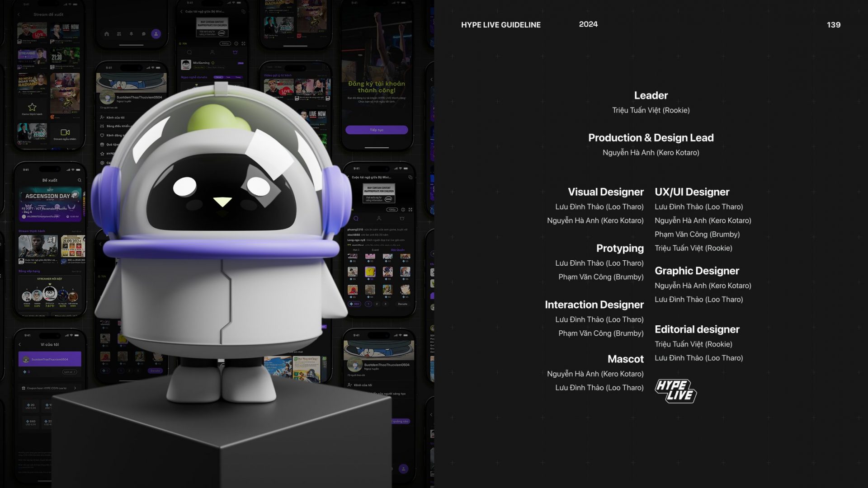Tap the star icon for Game thịnh hành
Image resolution: width=868 pixels, height=488 pixels.
pyautogui.click(x=32, y=107)
